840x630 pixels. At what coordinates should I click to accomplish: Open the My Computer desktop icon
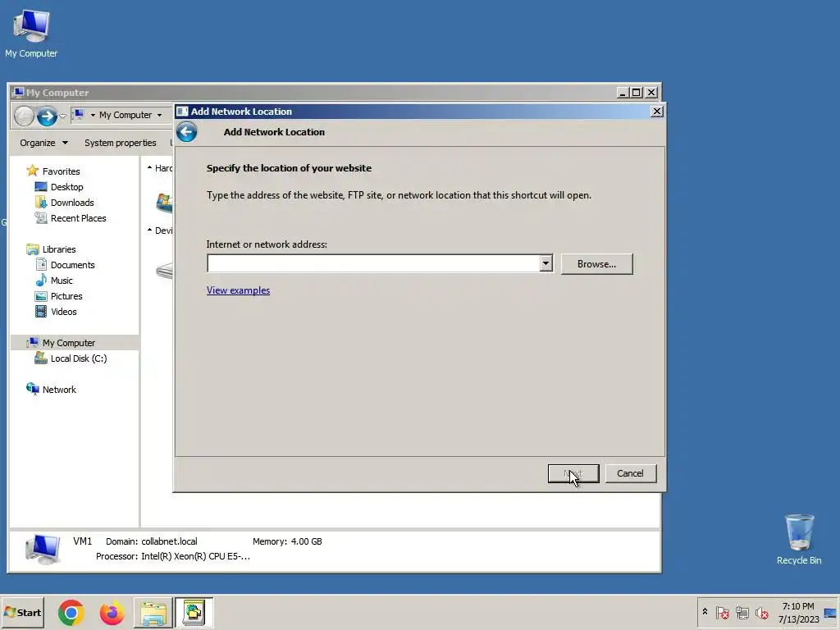(31, 33)
